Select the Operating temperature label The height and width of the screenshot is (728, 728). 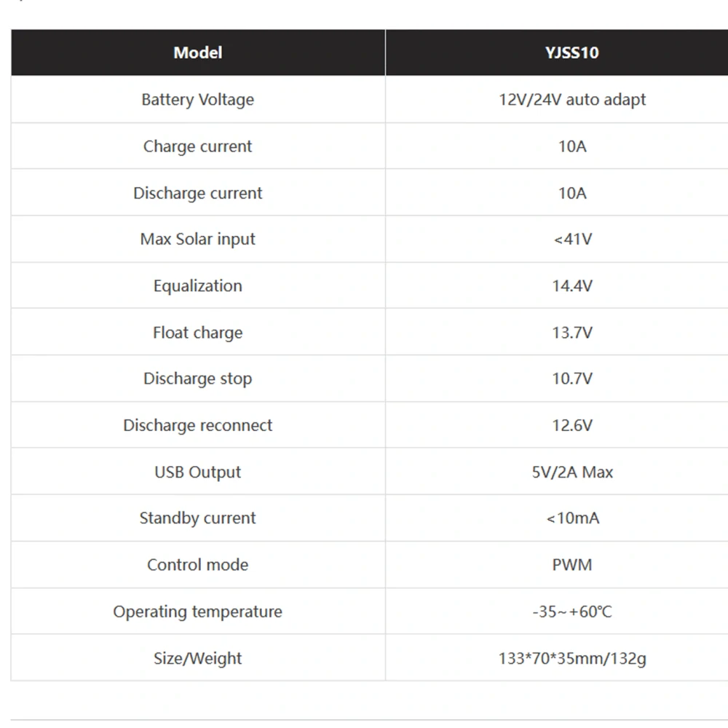pyautogui.click(x=198, y=612)
